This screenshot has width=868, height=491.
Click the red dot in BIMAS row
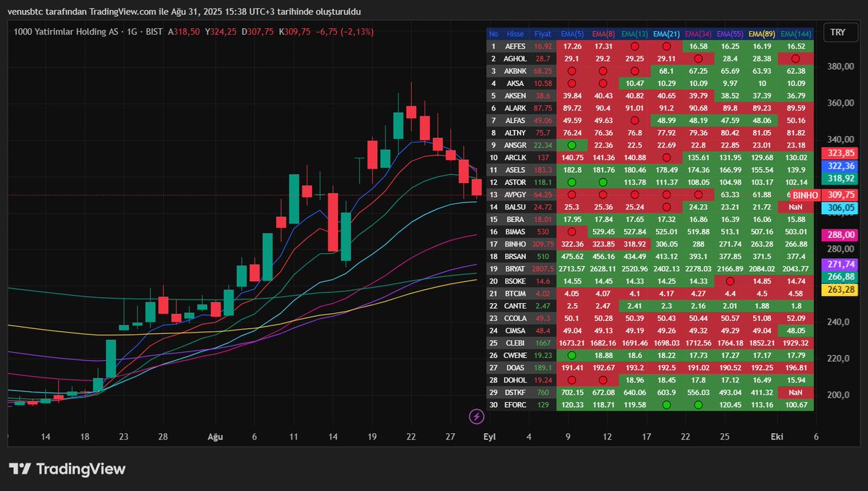tap(572, 231)
